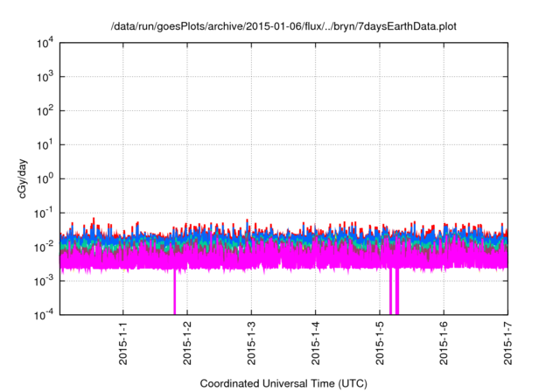Click the 10^-1 y-axis tick label
560x392 pixels.
(44, 213)
